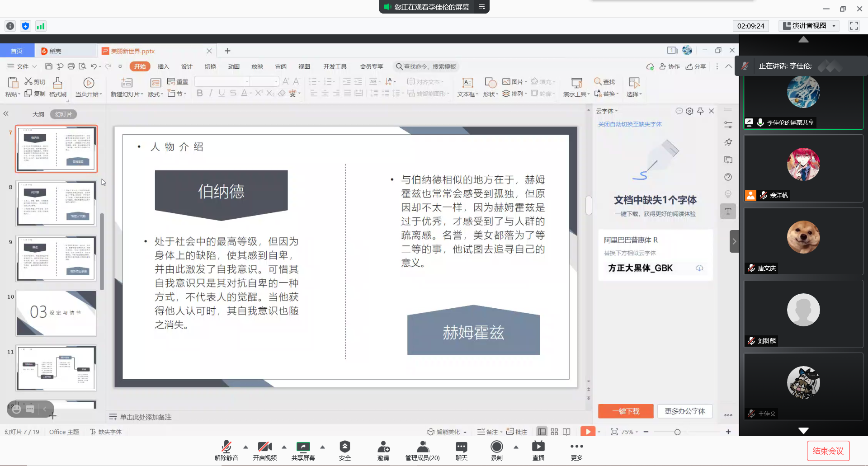Open the 设计 ribbon tab
Viewport: 868px width, 466px height.
coord(187,66)
